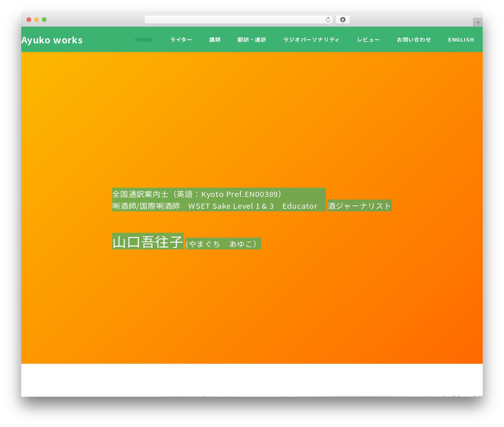Open the ラジオパーソナリティ menu item

pyautogui.click(x=311, y=40)
